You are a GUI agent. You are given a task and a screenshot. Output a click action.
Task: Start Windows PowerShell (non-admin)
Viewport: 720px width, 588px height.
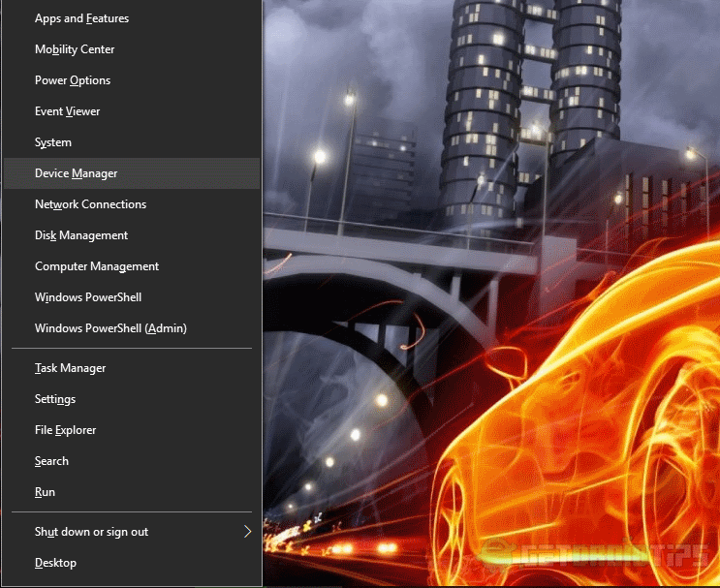[x=132, y=297]
